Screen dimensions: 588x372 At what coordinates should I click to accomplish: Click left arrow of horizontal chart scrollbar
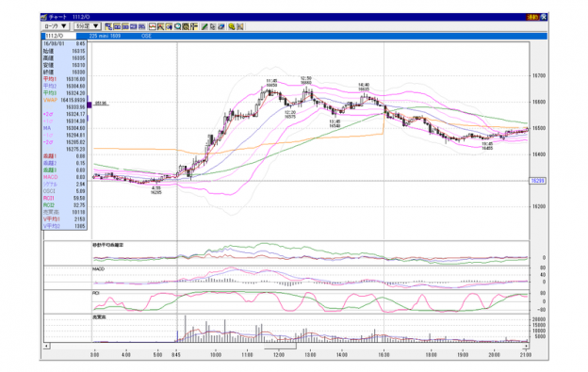click(x=46, y=346)
